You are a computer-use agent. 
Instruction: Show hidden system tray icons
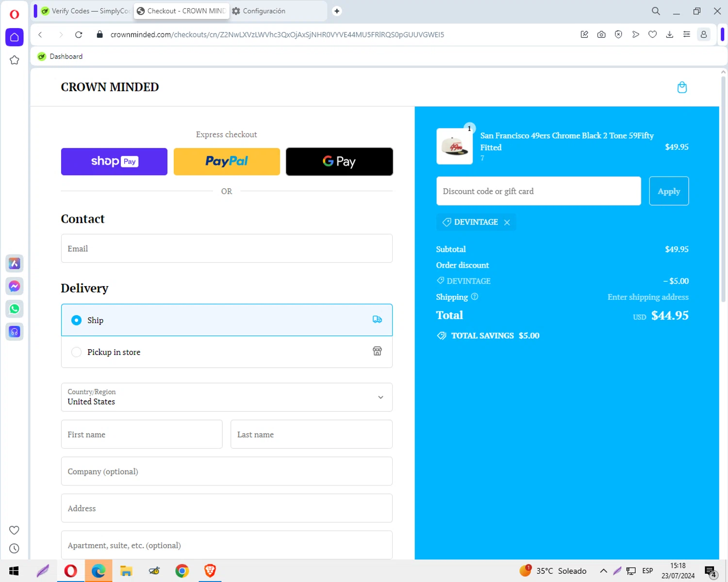point(603,571)
